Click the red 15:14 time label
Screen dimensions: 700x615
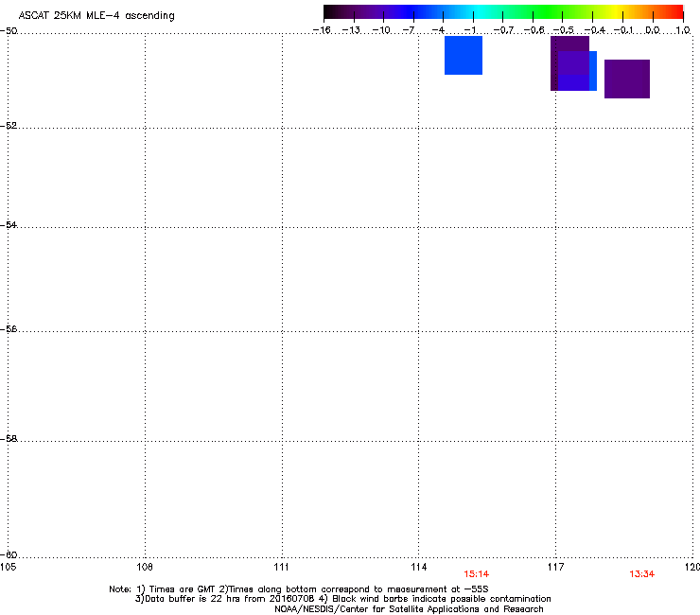pos(477,574)
